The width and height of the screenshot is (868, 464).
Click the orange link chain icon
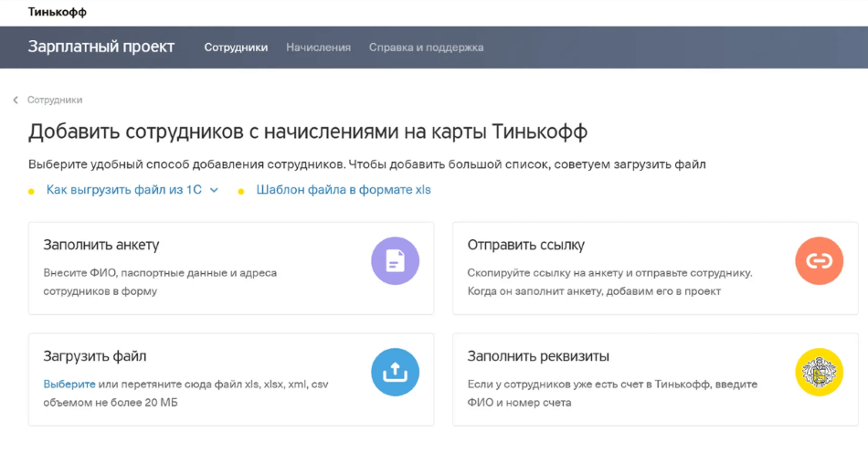[819, 261]
